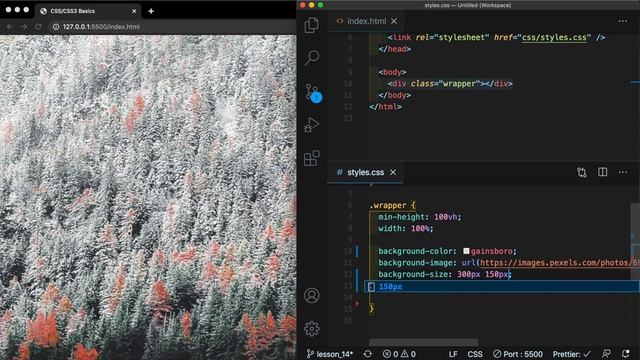The image size is (640, 360).
Task: Click the Open Changes icon for styles.css
Action: [x=582, y=172]
